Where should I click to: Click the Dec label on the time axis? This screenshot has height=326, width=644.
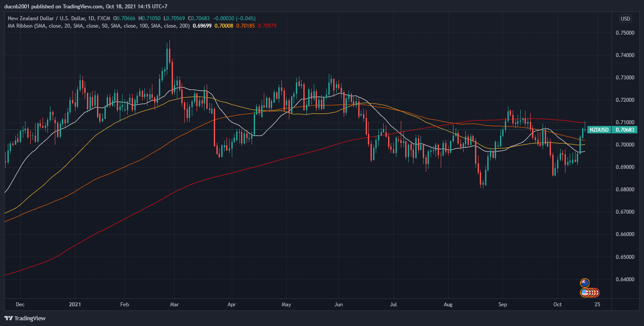20,304
